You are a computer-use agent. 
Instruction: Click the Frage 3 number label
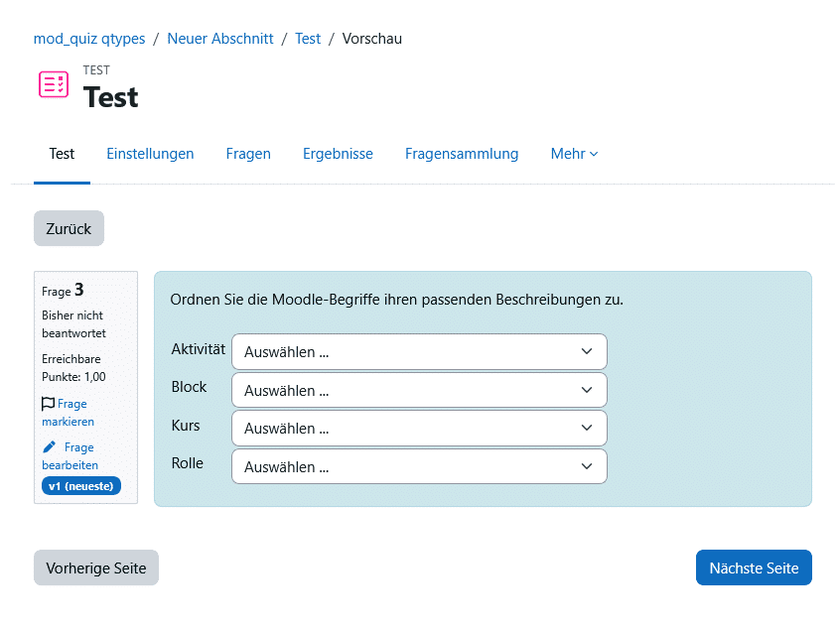[x=63, y=290]
